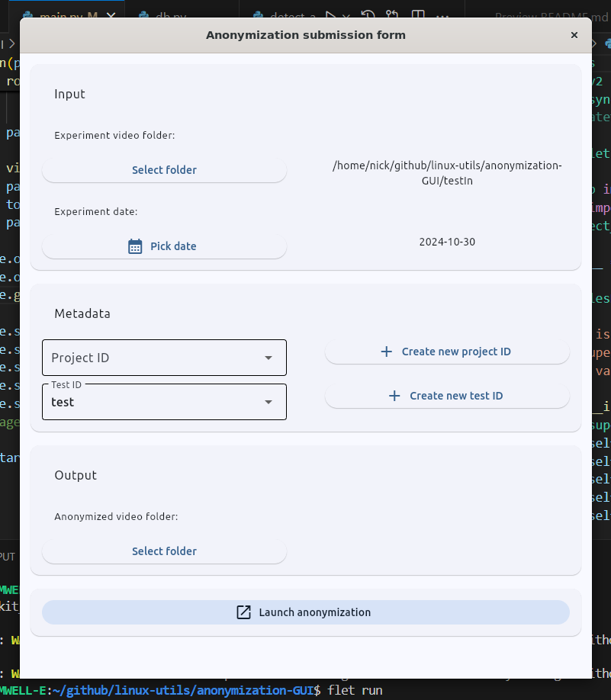The width and height of the screenshot is (611, 700).
Task: Click the plus icon beside Create new test ID
Action: 394,396
